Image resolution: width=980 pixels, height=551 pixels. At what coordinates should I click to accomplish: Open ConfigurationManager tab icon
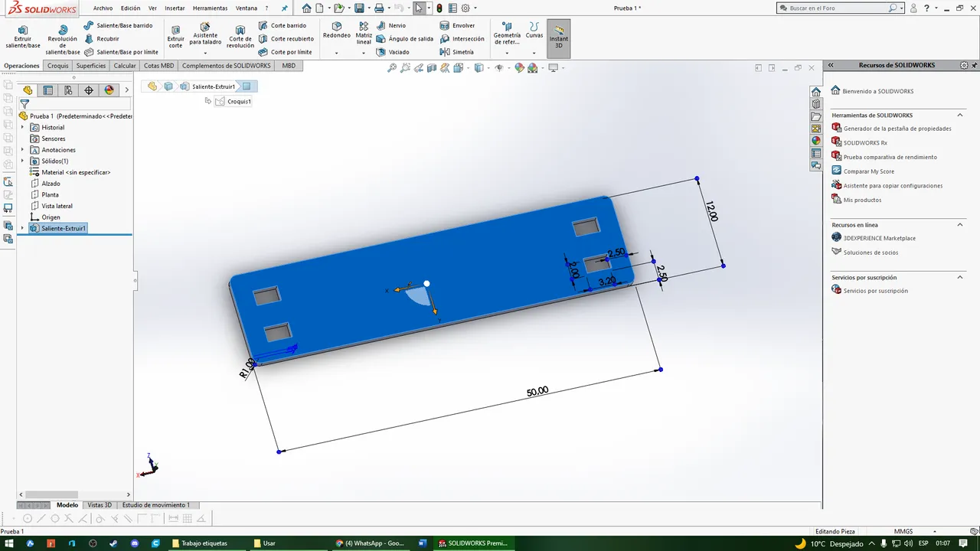pyautogui.click(x=68, y=90)
